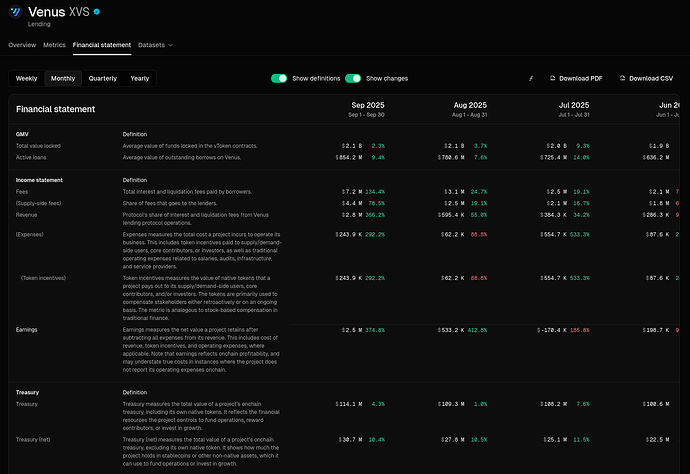Select the Yearly time period
The width and height of the screenshot is (690, 474).
tap(140, 78)
